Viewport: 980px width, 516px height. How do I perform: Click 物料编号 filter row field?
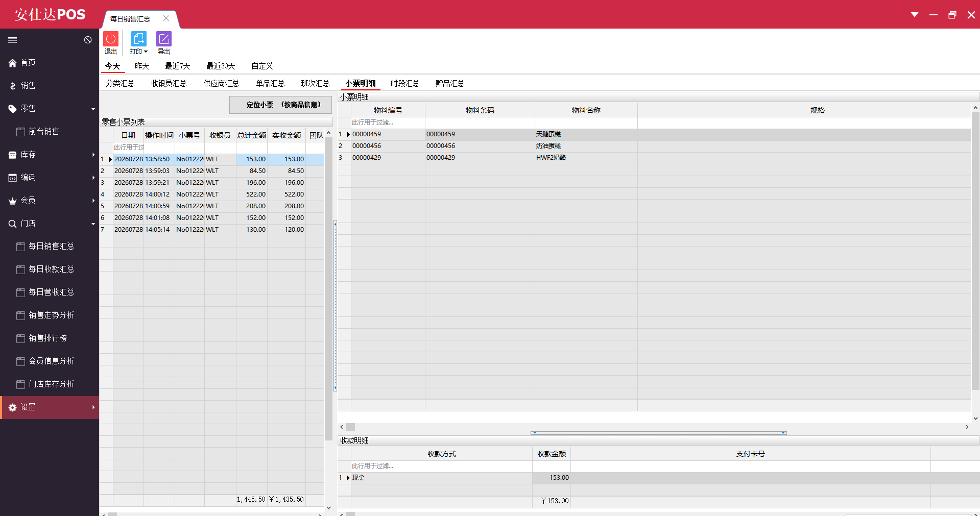click(x=388, y=122)
